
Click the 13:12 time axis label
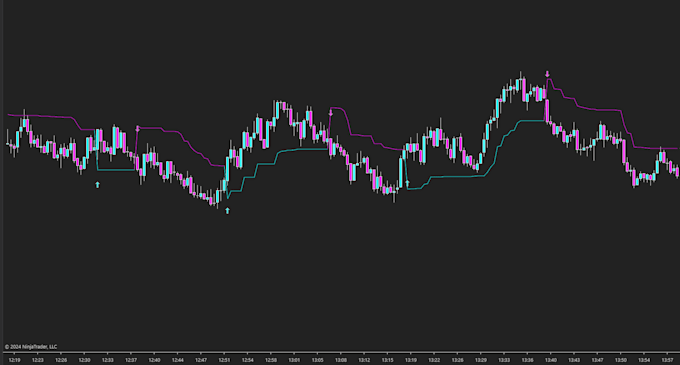point(364,360)
